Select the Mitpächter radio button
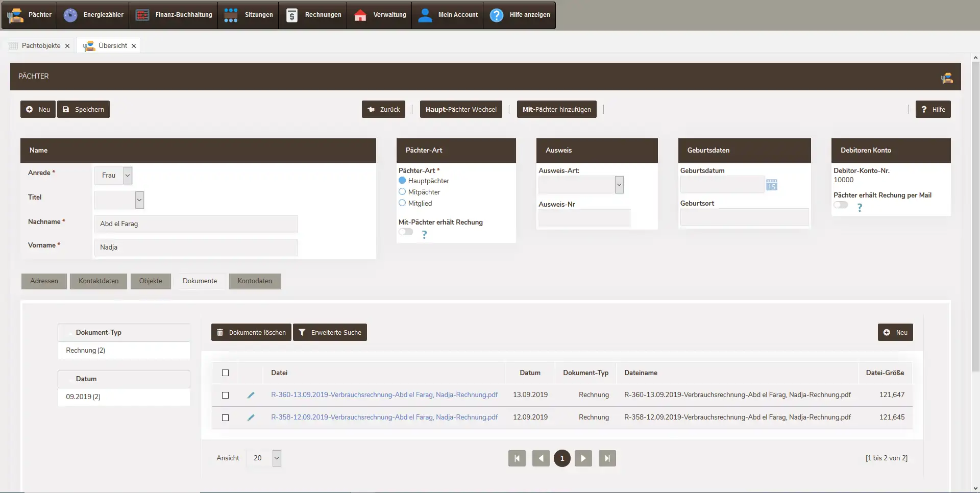This screenshot has width=980, height=493. point(402,192)
